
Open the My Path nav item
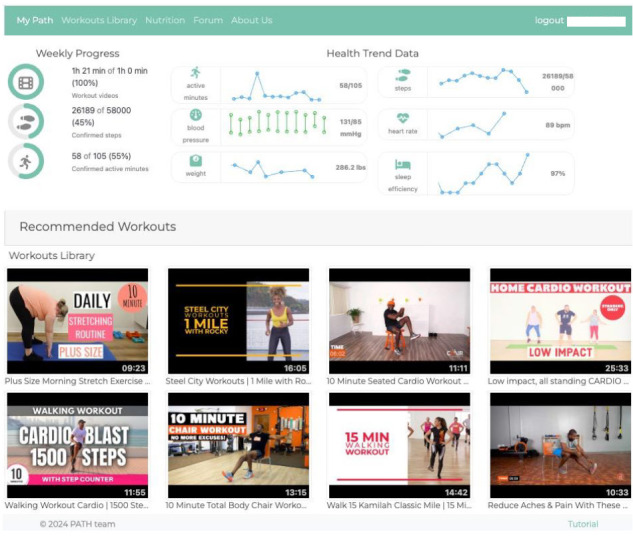click(x=35, y=20)
